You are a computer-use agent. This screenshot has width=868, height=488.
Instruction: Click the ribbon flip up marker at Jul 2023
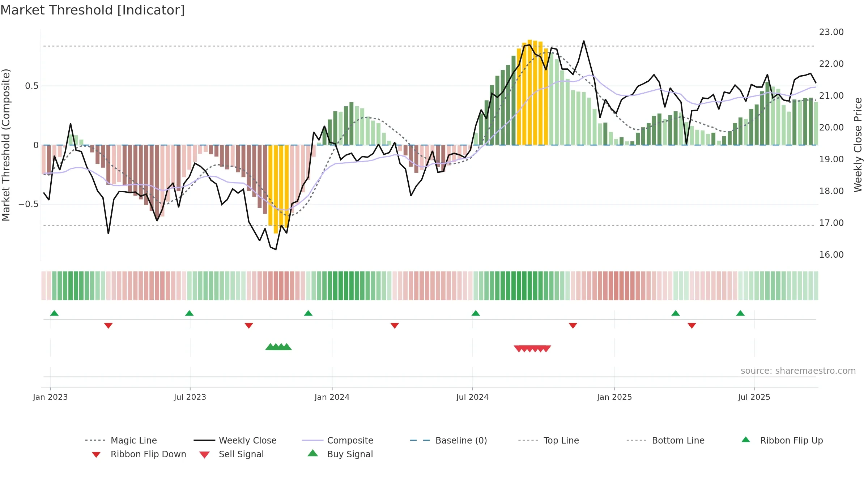[x=189, y=313]
